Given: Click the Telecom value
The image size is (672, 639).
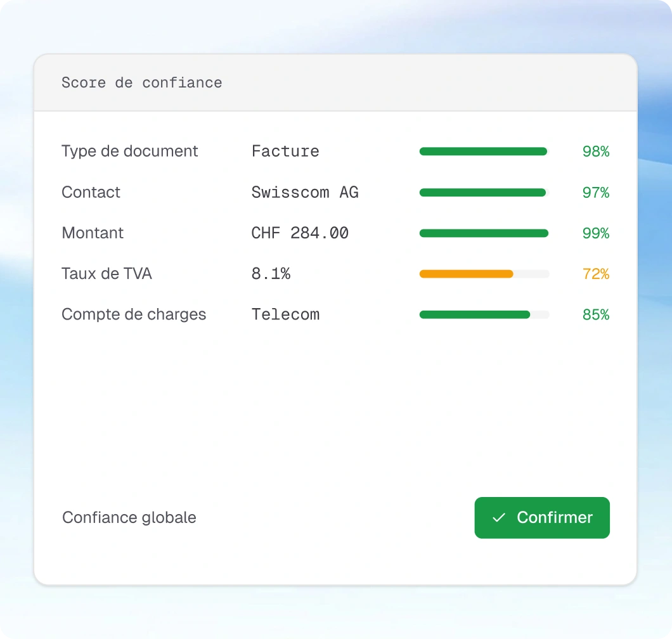Looking at the screenshot, I should click(x=285, y=314).
